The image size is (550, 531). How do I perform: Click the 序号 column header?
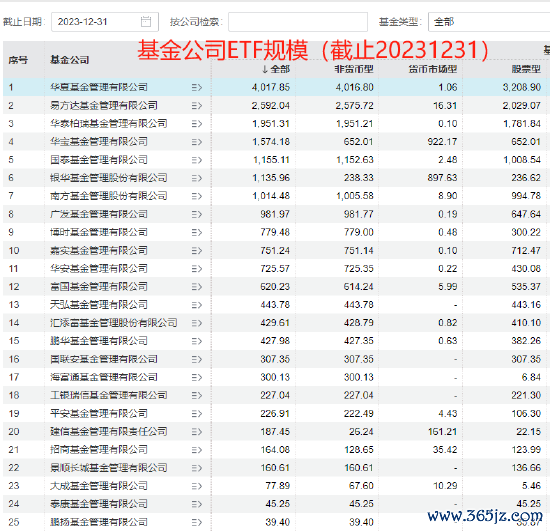click(x=18, y=60)
